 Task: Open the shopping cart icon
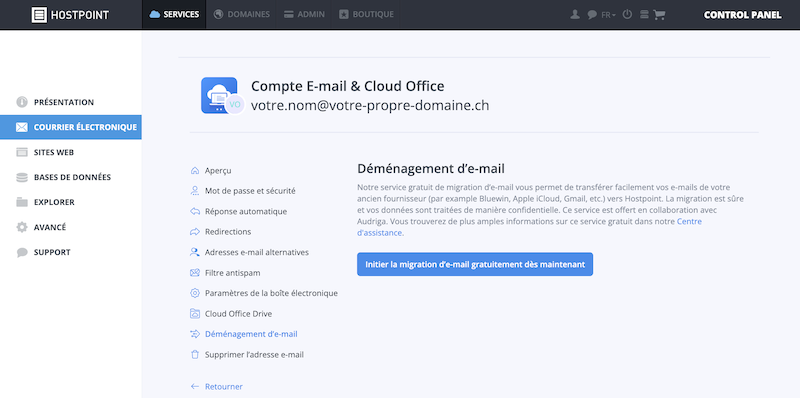pyautogui.click(x=659, y=15)
